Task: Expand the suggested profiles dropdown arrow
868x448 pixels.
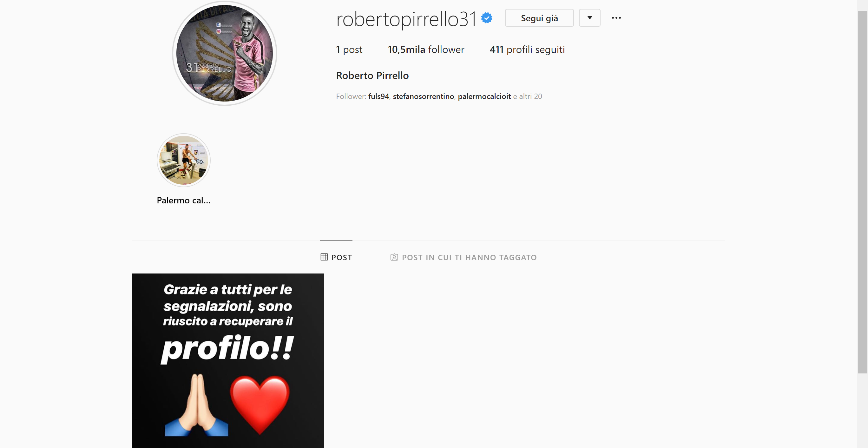Action: tap(590, 18)
